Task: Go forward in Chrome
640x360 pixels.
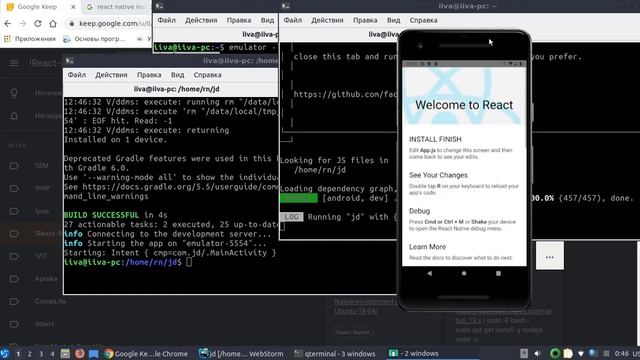Action: click(22, 24)
